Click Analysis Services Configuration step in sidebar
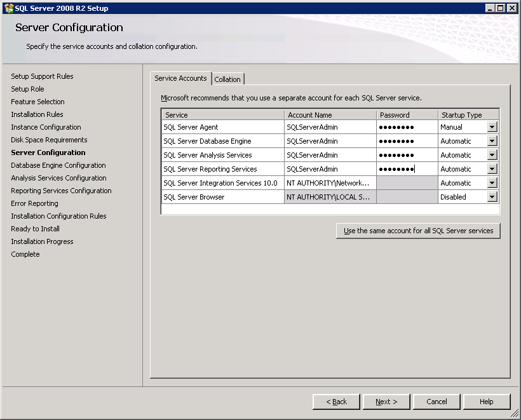Image resolution: width=521 pixels, height=420 pixels. pyautogui.click(x=59, y=178)
